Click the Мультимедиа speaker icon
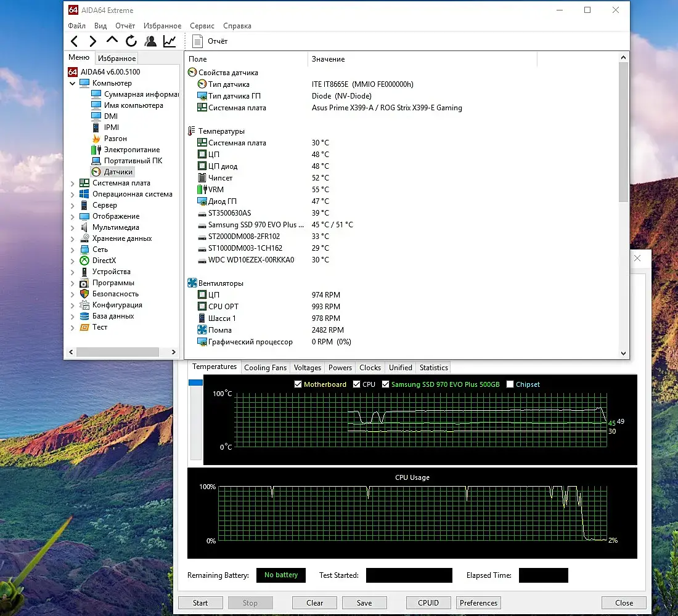Image resolution: width=678 pixels, height=616 pixels. pos(84,227)
